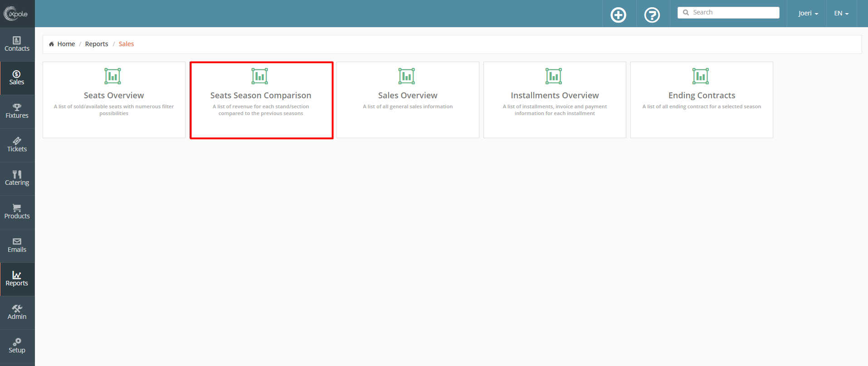Open the Catering section

[x=17, y=178]
